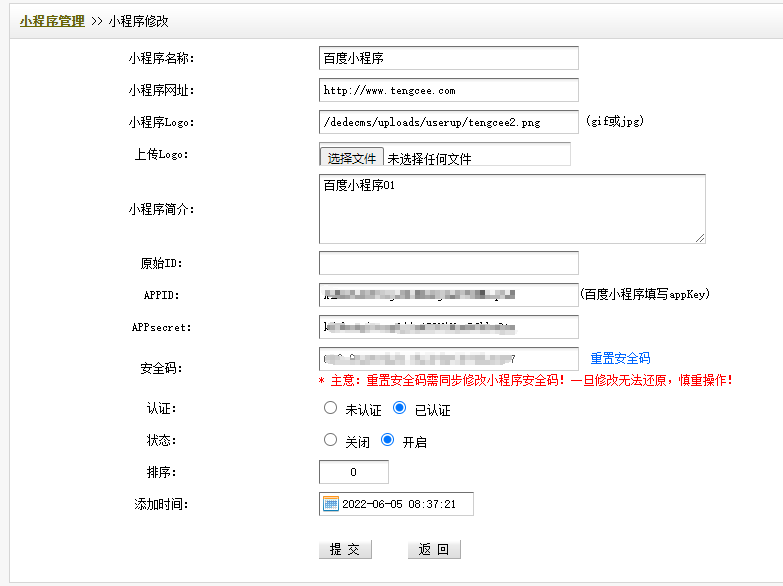
Task: Focus the 小程序简介 textarea
Action: pyautogui.click(x=511, y=208)
